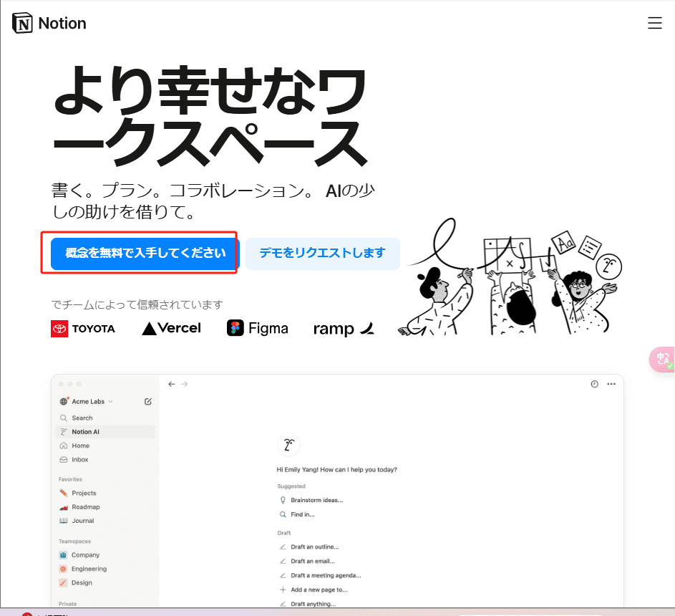
Task: Click the Figma logo
Action: tap(258, 328)
